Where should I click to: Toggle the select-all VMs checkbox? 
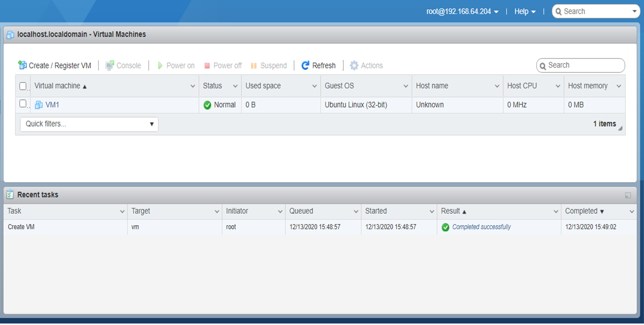(23, 86)
